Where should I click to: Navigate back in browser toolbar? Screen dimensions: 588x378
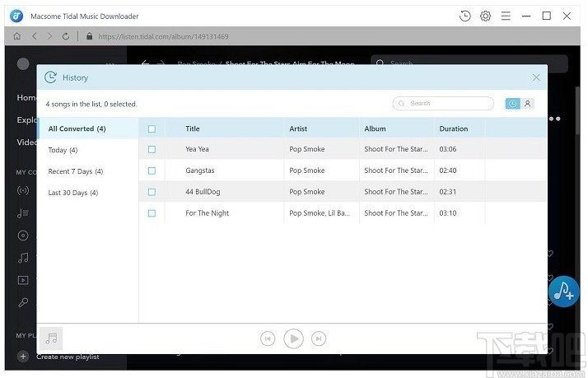pos(35,36)
